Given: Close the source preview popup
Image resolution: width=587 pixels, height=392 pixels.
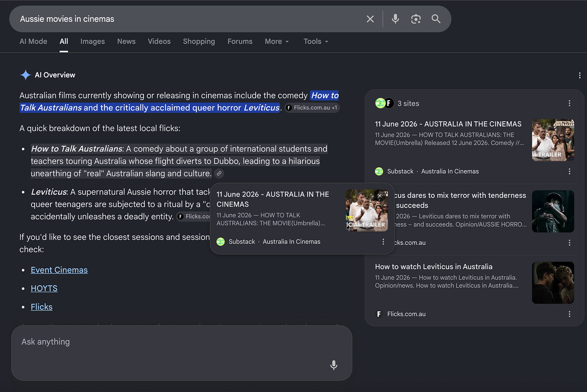Looking at the screenshot, I should click(379, 196).
